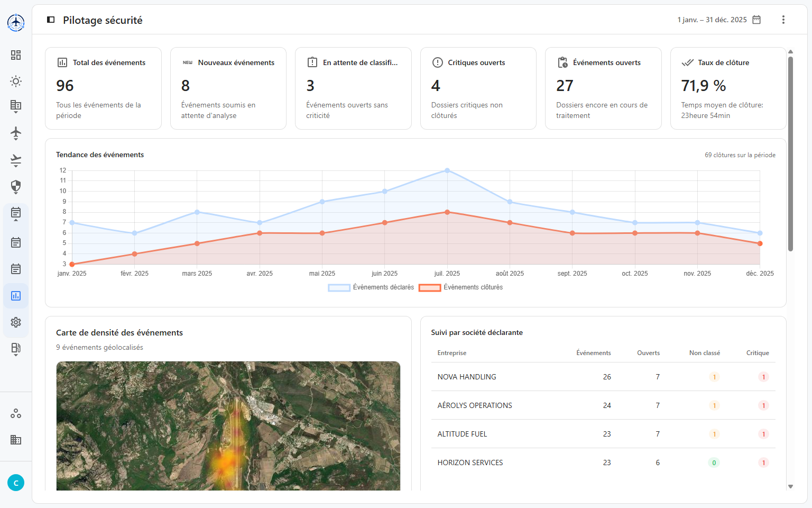Sort by the Ouverts column header
Image resolution: width=812 pixels, height=508 pixels.
coord(648,353)
